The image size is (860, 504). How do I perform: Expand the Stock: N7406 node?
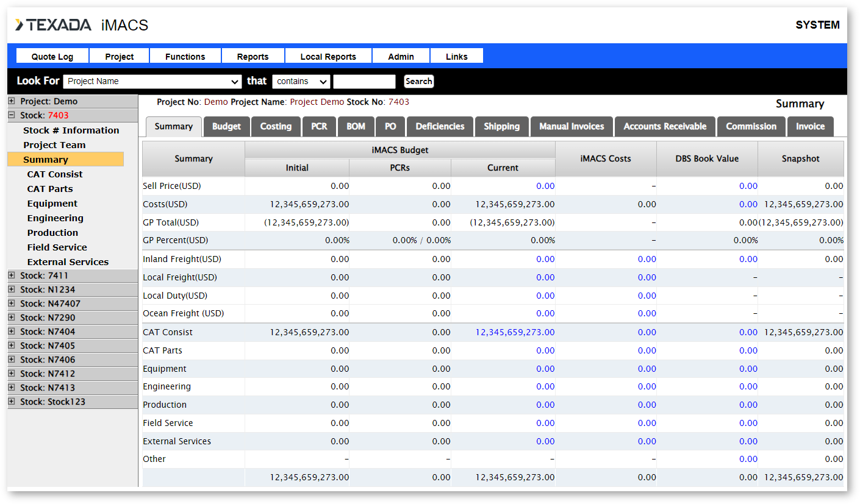(12, 360)
